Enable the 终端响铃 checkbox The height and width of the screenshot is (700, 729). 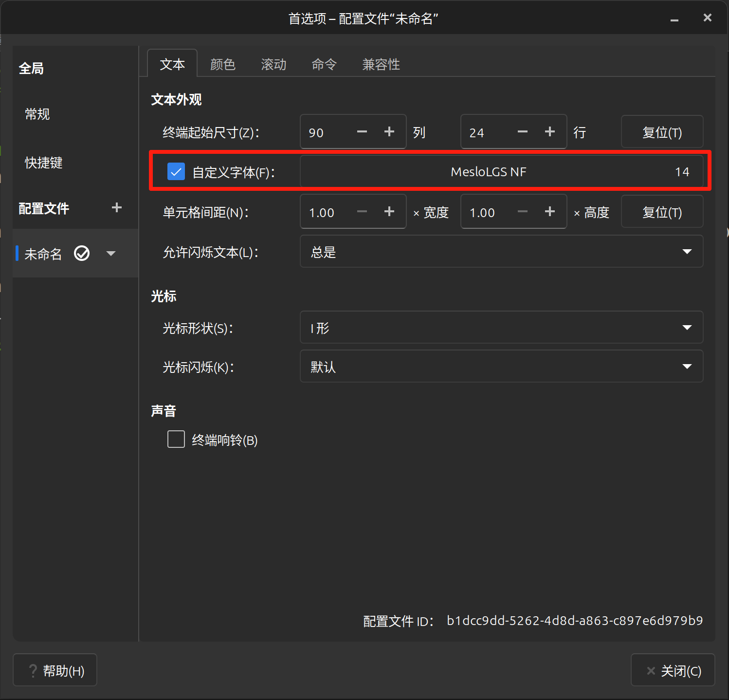coord(176,439)
